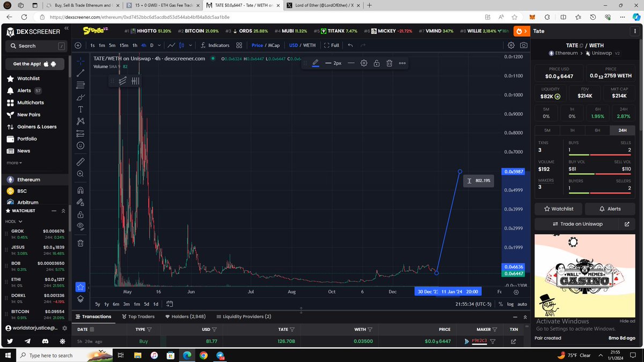The width and height of the screenshot is (644, 362).
Task: Change drawing line color pencil icon
Action: pyautogui.click(x=316, y=63)
